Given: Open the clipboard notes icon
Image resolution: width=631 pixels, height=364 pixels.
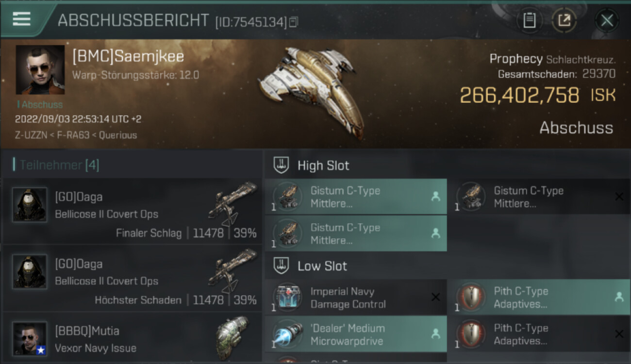Looking at the screenshot, I should point(530,20).
